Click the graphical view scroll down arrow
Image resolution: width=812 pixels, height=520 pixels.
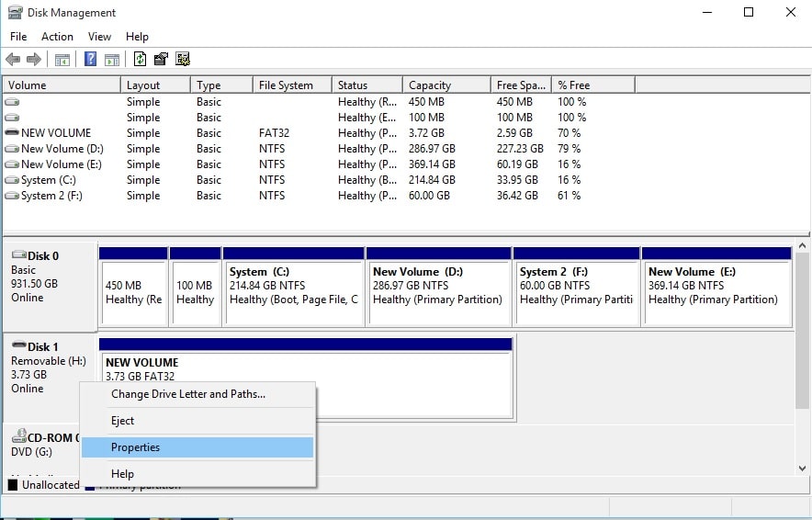coord(802,469)
